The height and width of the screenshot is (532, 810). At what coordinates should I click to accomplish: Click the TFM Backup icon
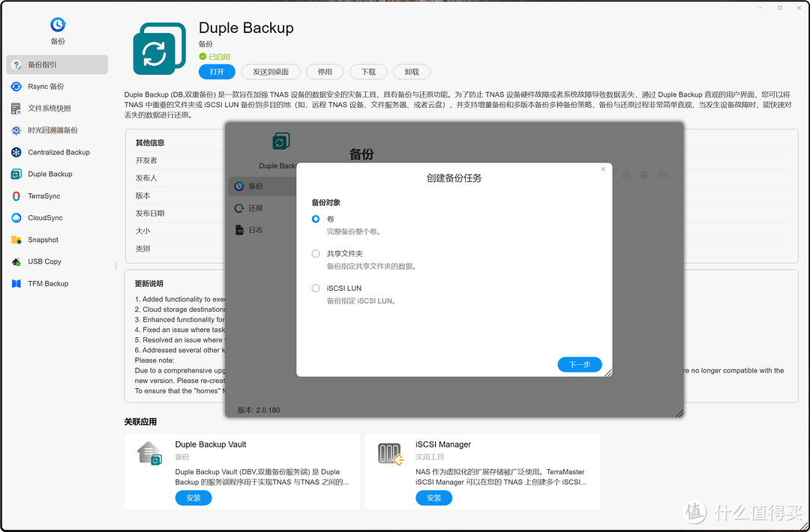point(16,284)
